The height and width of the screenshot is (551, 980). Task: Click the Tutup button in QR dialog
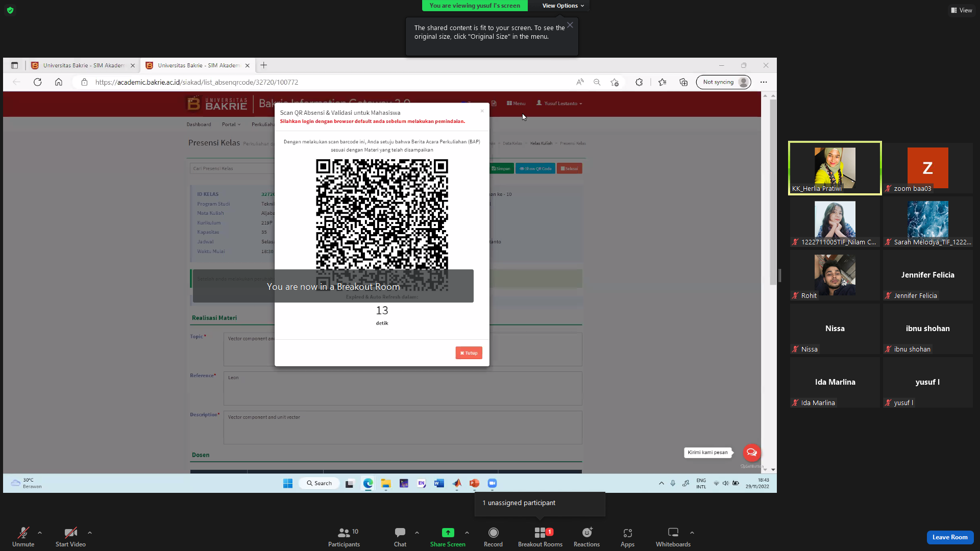[469, 353]
